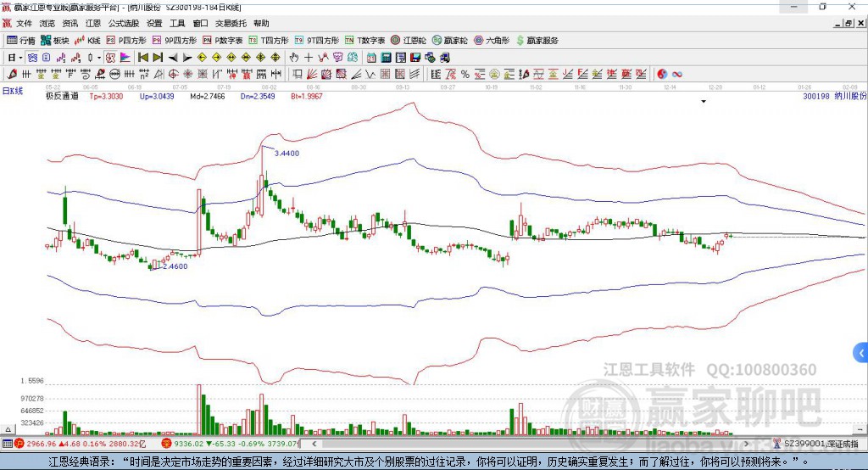The width and height of the screenshot is (868, 470).
Task: Open the 工具 menu
Action: [177, 23]
